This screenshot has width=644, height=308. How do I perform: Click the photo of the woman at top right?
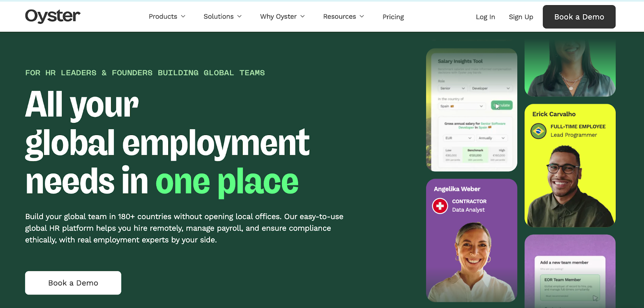(570, 68)
